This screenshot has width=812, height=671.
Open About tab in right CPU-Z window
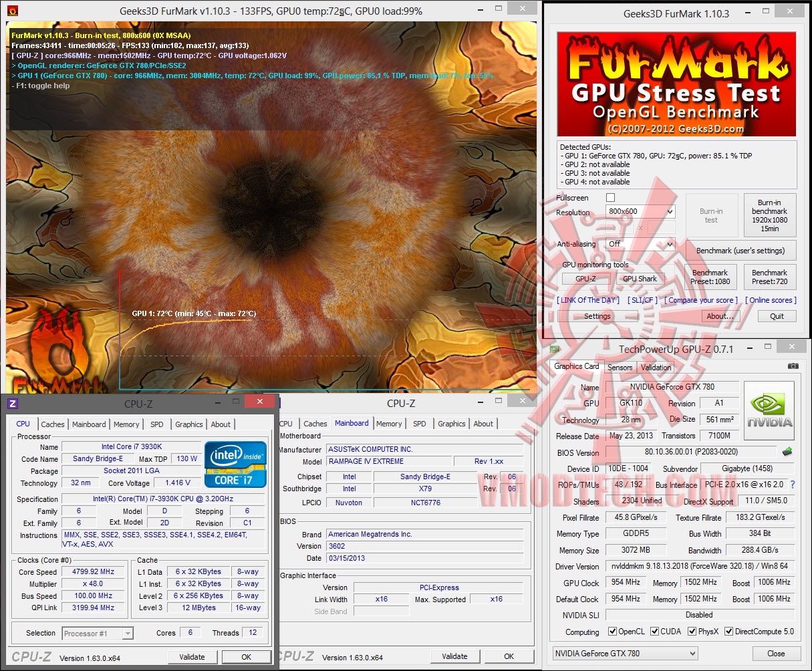[483, 424]
